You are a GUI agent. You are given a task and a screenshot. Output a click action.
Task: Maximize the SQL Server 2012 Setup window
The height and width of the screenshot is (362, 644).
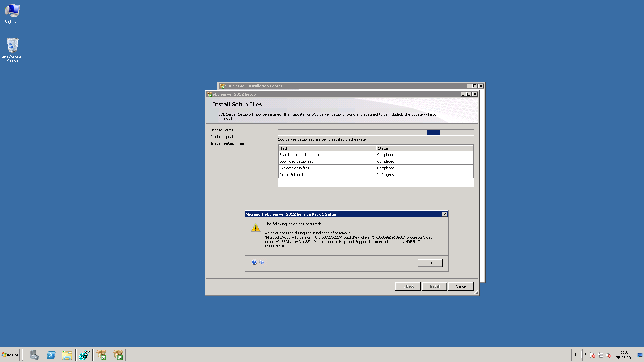[x=469, y=94]
